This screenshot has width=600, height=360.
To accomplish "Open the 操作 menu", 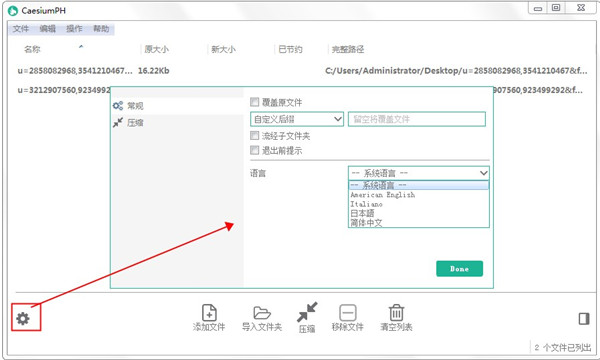I will point(74,29).
